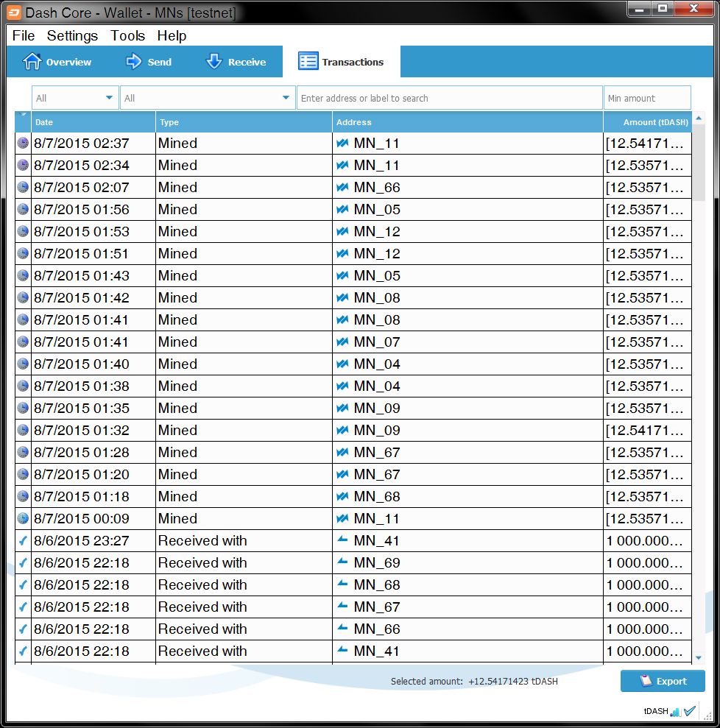Click the received icon beside MN_41 at 23:27
This screenshot has height=728, width=720.
[x=342, y=540]
